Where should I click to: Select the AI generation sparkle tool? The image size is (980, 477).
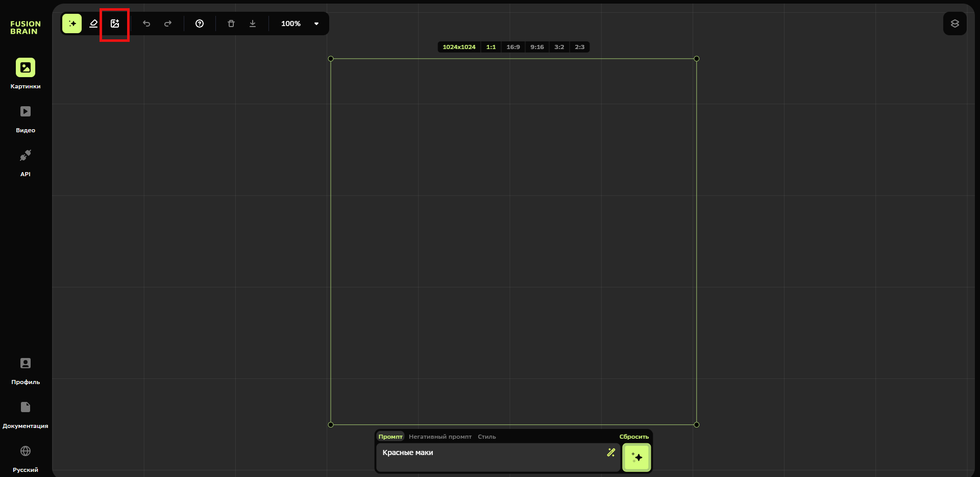72,23
